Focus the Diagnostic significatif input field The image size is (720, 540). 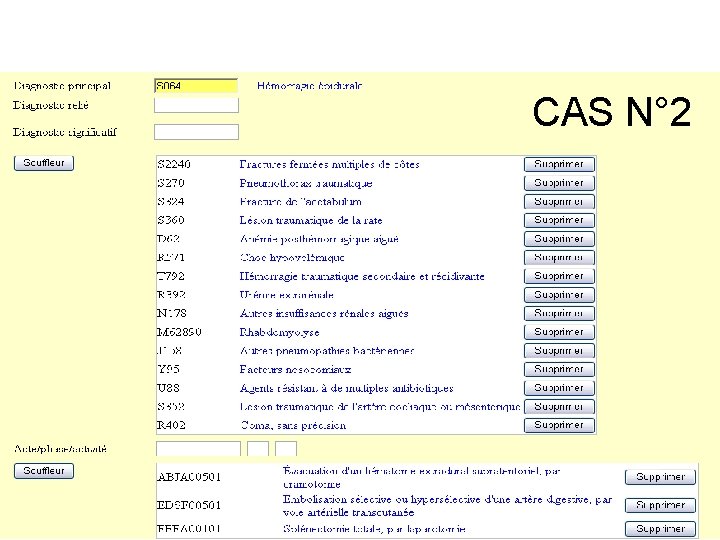coord(196,132)
